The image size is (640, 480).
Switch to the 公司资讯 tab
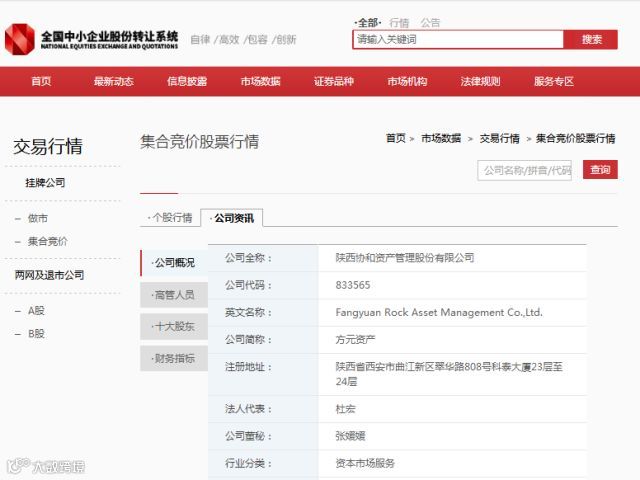coord(232,218)
